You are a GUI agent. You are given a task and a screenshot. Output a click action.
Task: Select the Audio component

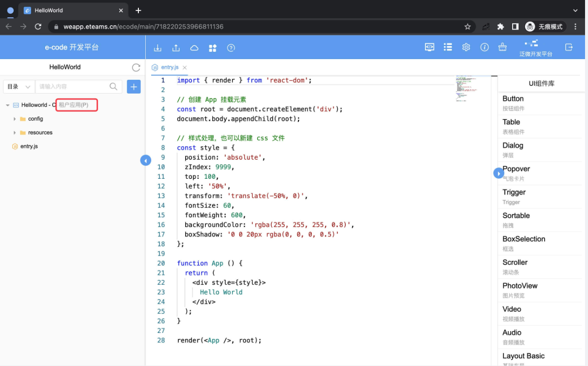540,337
